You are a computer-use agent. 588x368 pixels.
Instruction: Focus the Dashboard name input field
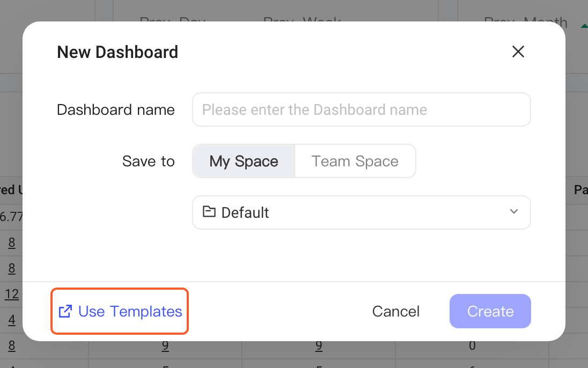(x=362, y=109)
